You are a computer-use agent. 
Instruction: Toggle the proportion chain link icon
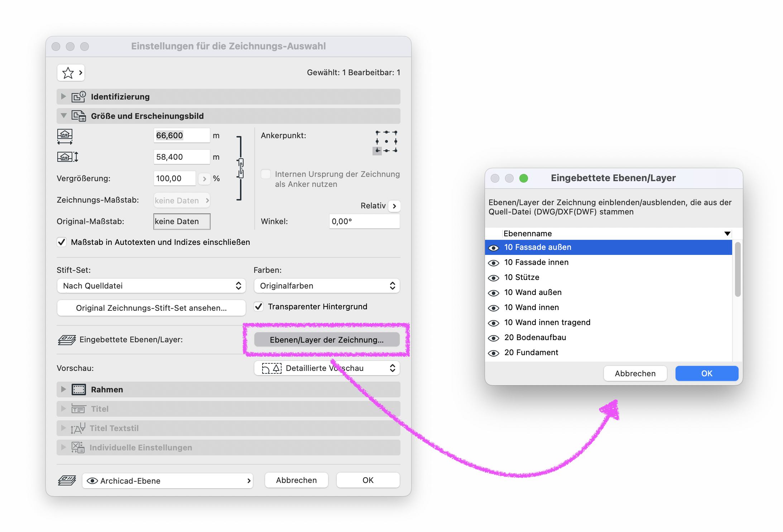(241, 168)
